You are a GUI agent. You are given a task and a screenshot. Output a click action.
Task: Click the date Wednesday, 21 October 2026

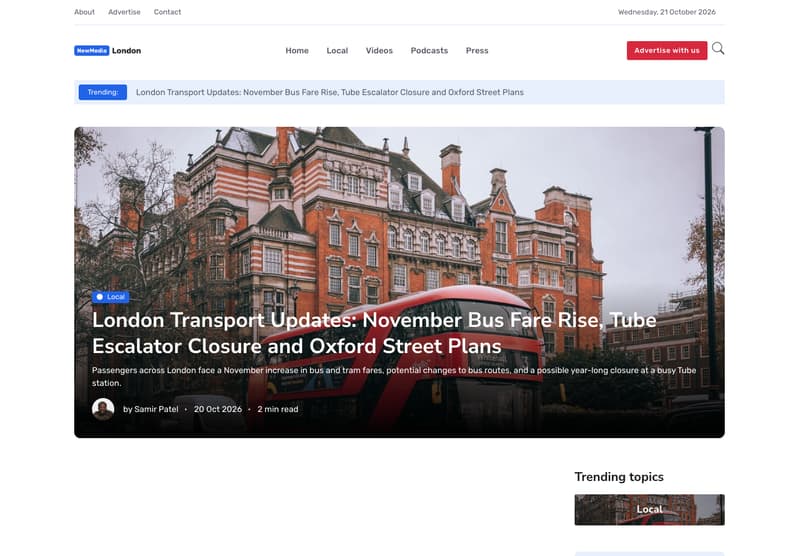667,12
